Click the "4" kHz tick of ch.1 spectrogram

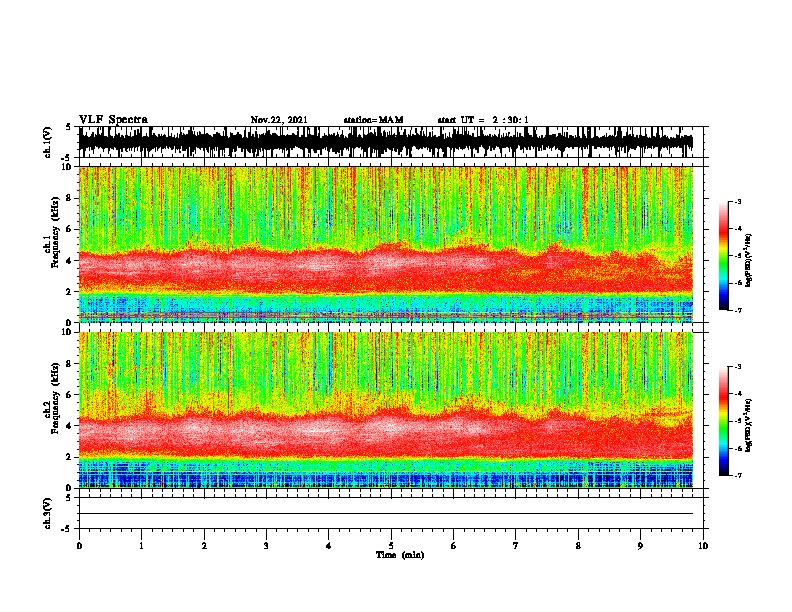pos(71,261)
